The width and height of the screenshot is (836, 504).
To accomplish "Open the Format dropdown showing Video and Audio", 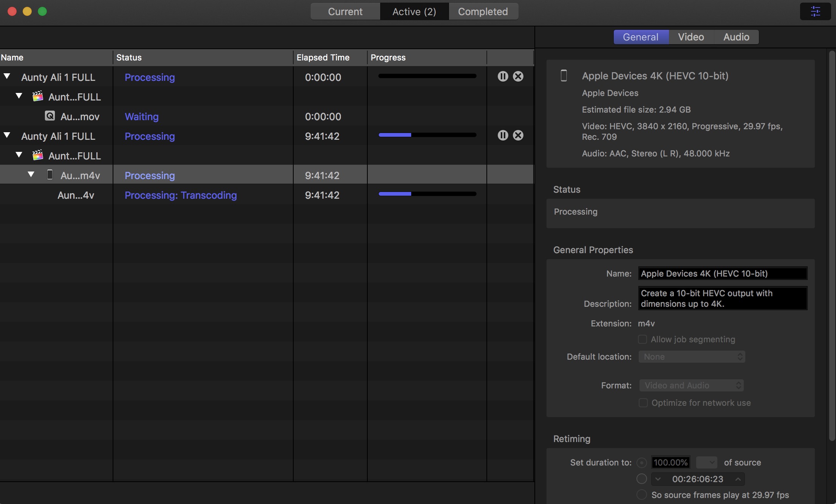I will 691,385.
